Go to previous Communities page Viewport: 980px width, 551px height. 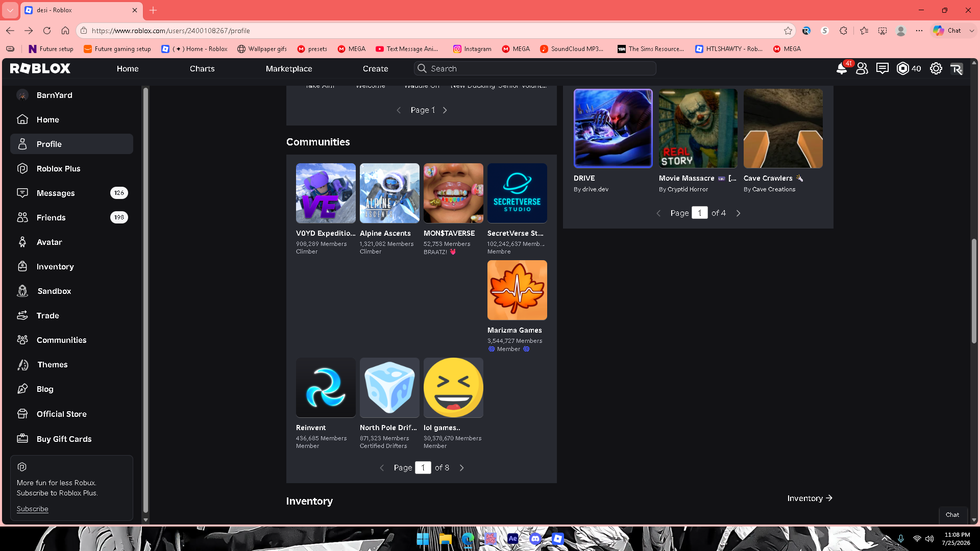(x=382, y=468)
